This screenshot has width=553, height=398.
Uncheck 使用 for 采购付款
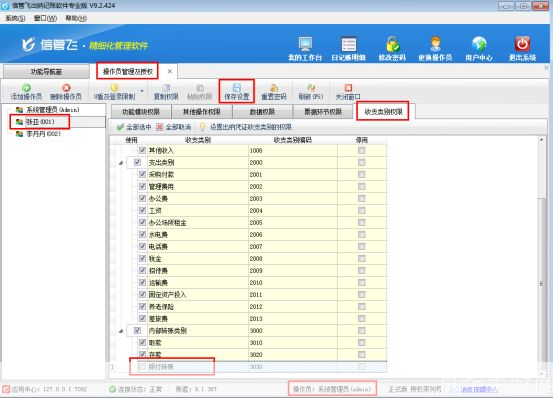click(142, 174)
